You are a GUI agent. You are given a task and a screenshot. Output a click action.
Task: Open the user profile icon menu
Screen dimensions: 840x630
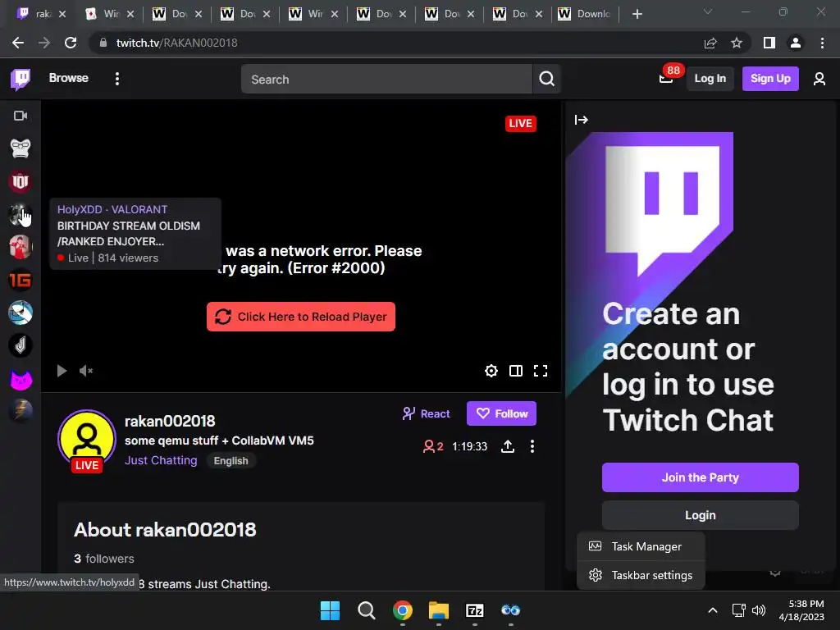point(819,80)
